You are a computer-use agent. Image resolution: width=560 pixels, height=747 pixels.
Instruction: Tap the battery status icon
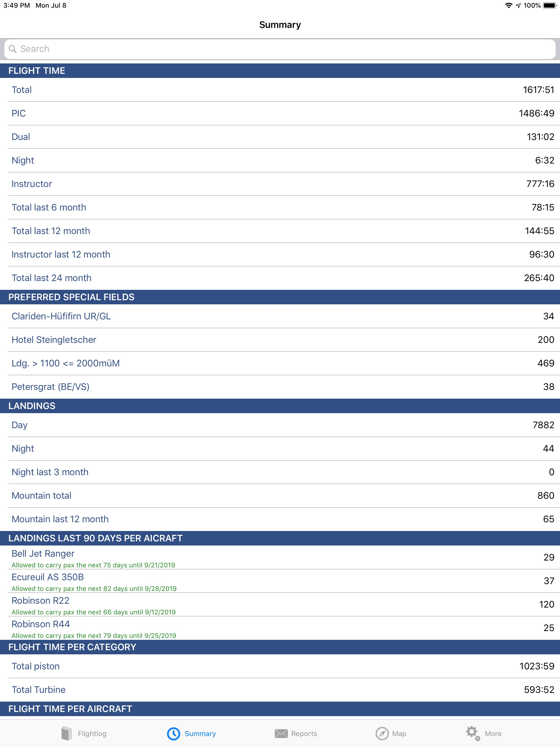click(550, 5)
